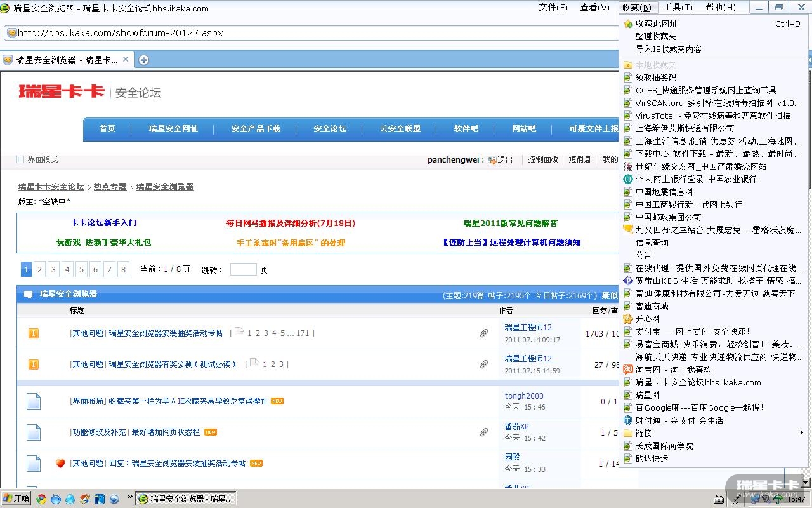Screen dimensions: 812x508
Task: Click the 宽带山KDS bookmark icon
Action: [628, 281]
